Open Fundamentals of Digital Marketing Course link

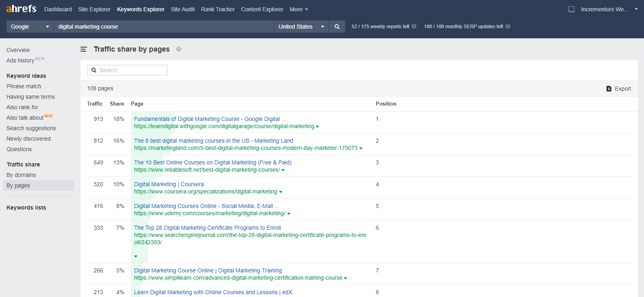[210, 119]
